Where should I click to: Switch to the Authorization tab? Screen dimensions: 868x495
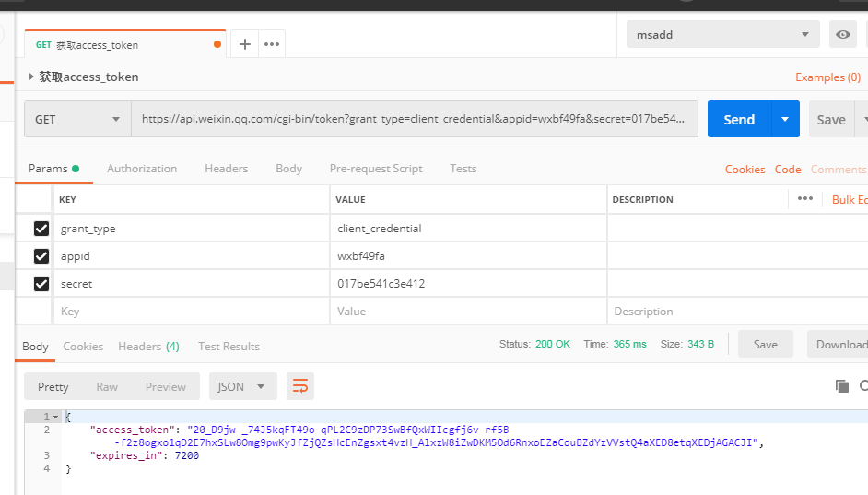coord(142,169)
